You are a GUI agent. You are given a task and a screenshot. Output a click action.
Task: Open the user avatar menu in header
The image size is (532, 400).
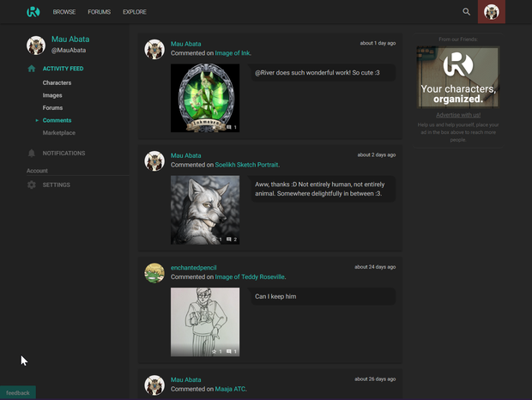492,12
